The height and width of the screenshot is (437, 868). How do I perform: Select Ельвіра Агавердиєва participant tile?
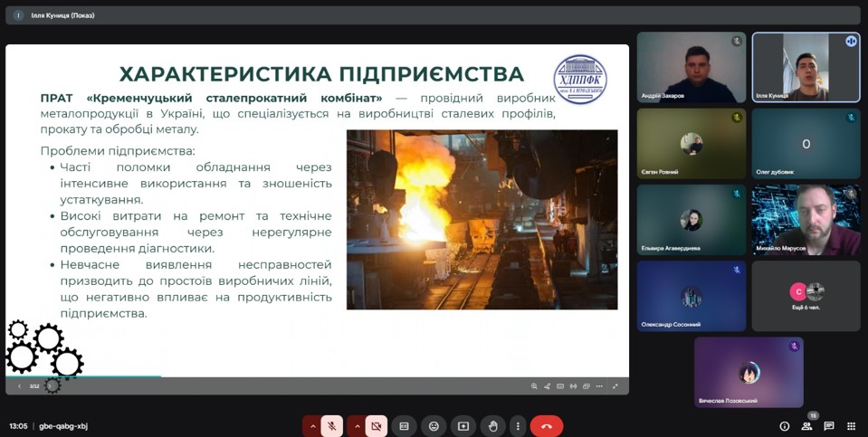[692, 220]
